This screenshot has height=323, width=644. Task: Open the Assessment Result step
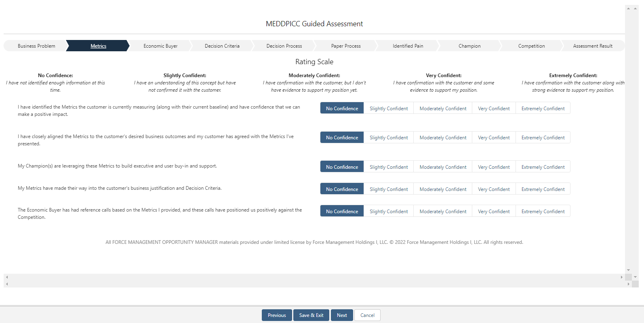[x=592, y=46]
